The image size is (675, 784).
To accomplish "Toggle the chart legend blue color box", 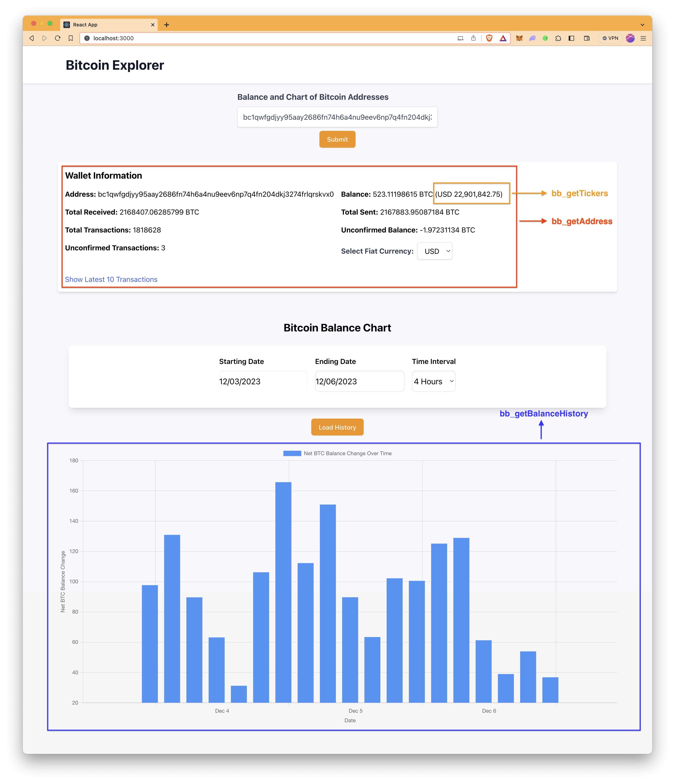I will pyautogui.click(x=292, y=453).
